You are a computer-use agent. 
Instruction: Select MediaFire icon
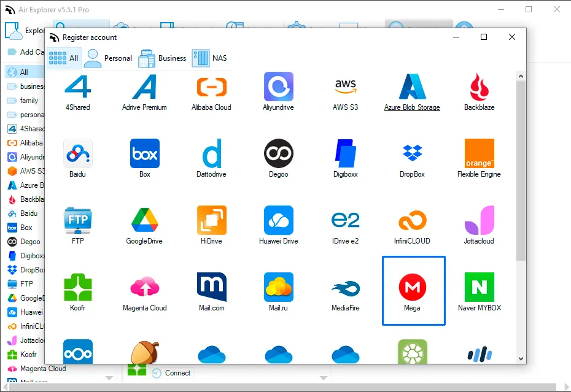pos(345,288)
